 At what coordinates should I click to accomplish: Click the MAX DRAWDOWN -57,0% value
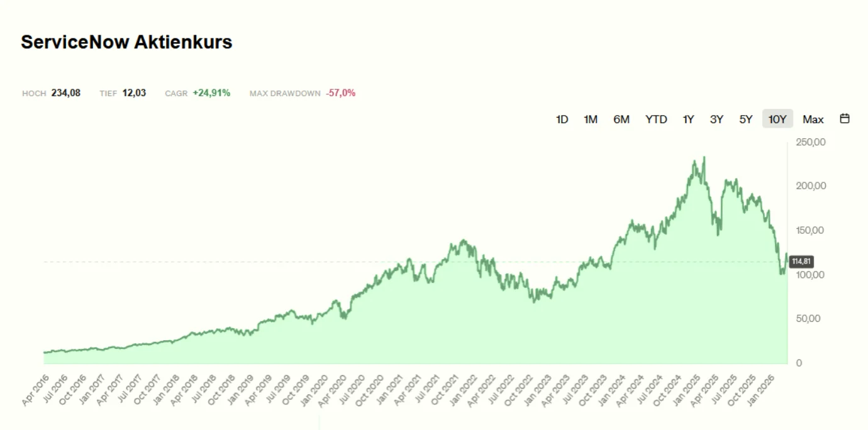click(x=339, y=92)
